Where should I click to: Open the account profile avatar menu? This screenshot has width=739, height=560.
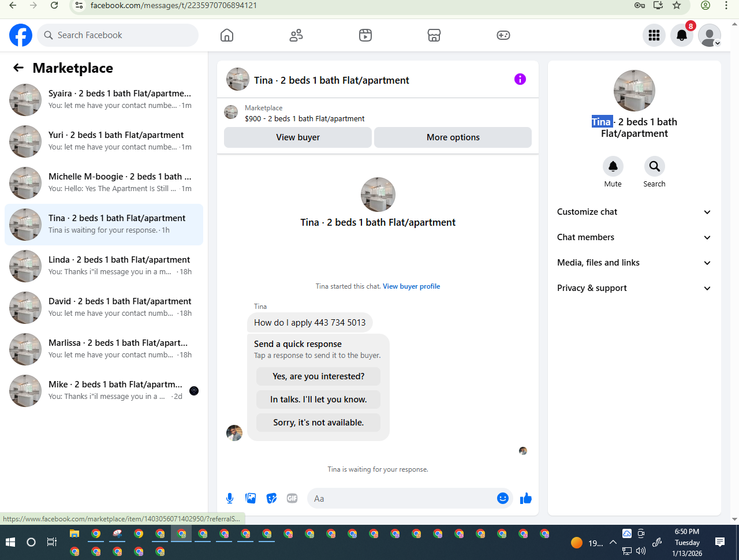click(710, 35)
